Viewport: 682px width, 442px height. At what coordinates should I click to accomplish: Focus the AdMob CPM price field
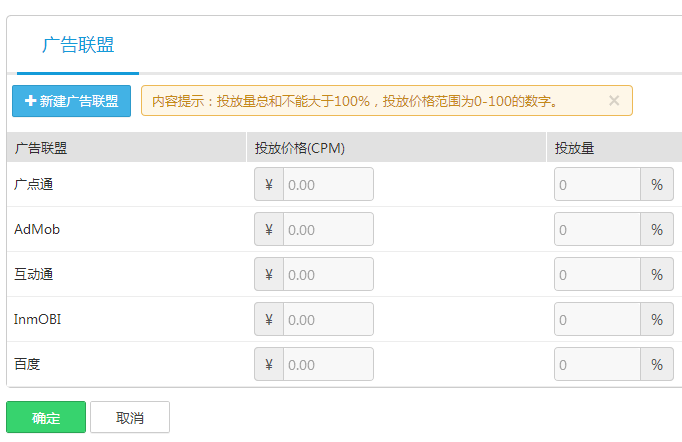(x=328, y=229)
